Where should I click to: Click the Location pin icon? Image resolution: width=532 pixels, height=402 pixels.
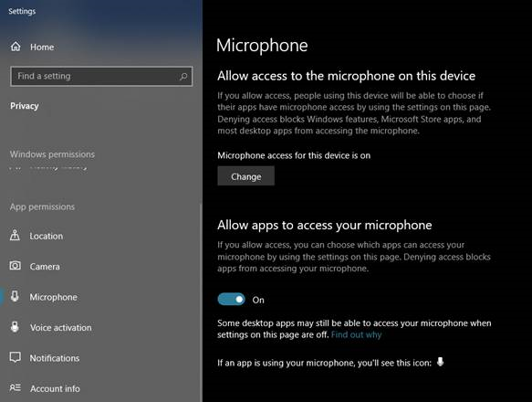pos(15,235)
